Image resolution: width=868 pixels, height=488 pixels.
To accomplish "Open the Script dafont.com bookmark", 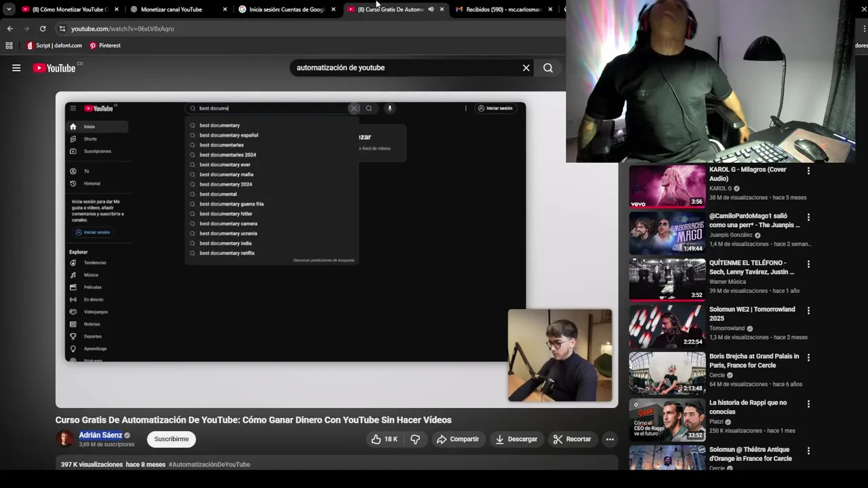I will click(54, 45).
